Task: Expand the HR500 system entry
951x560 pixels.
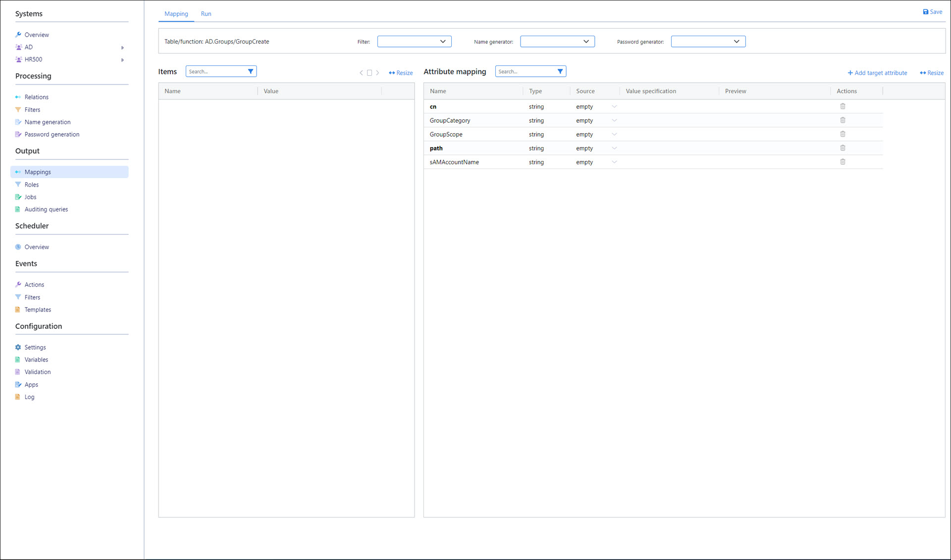Action: coord(122,60)
